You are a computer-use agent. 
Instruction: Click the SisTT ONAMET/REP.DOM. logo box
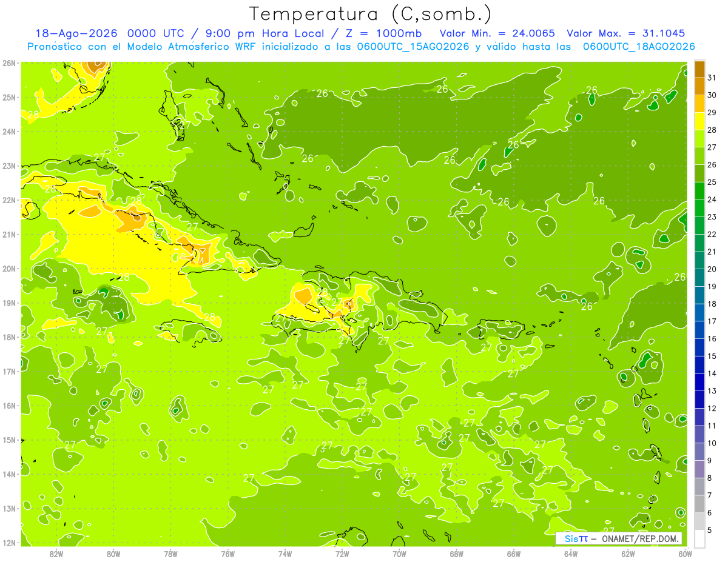tap(619, 538)
